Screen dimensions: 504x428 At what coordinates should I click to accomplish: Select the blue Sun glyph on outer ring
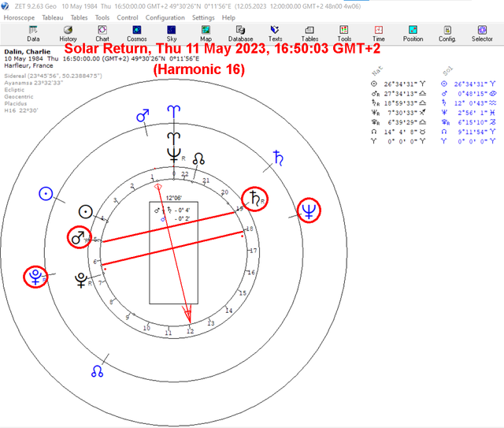pyautogui.click(x=46, y=194)
